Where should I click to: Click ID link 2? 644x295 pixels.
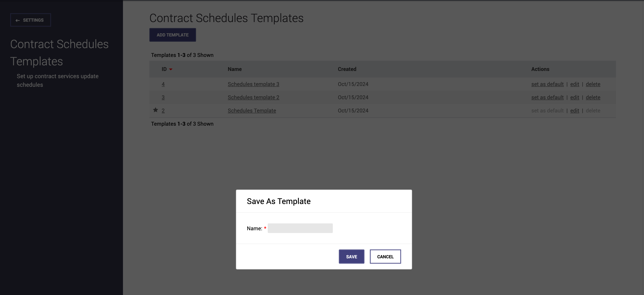click(163, 111)
